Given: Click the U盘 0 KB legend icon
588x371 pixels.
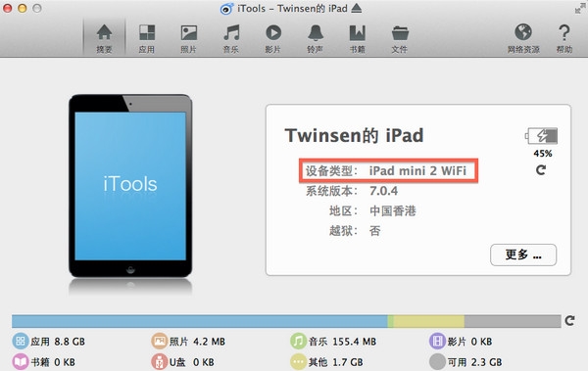Looking at the screenshot, I should pos(159,362).
